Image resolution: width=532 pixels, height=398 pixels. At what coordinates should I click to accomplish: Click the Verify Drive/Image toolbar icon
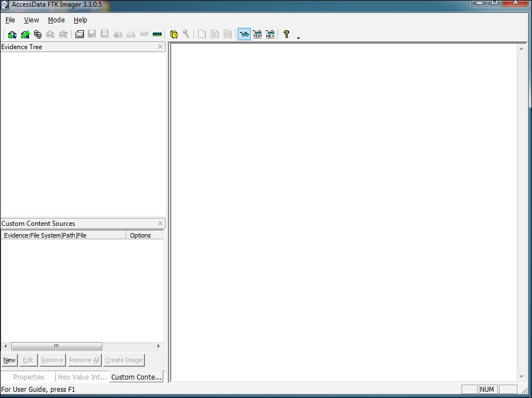144,34
